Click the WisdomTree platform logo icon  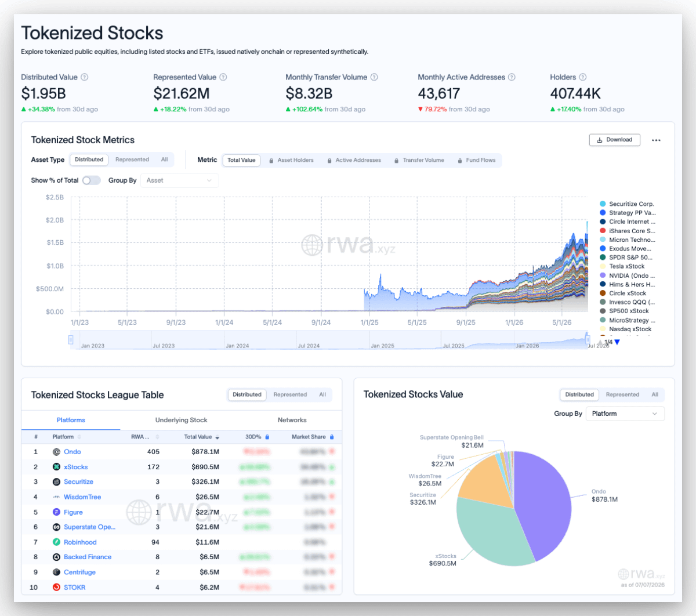pos(56,497)
